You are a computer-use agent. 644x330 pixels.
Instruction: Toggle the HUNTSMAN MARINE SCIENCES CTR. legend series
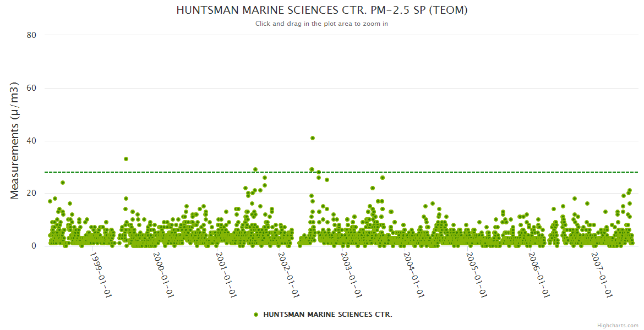[x=328, y=315]
